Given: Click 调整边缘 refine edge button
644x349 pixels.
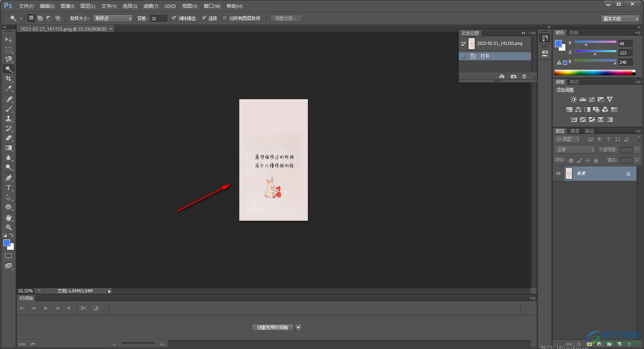Looking at the screenshot, I should 286,18.
